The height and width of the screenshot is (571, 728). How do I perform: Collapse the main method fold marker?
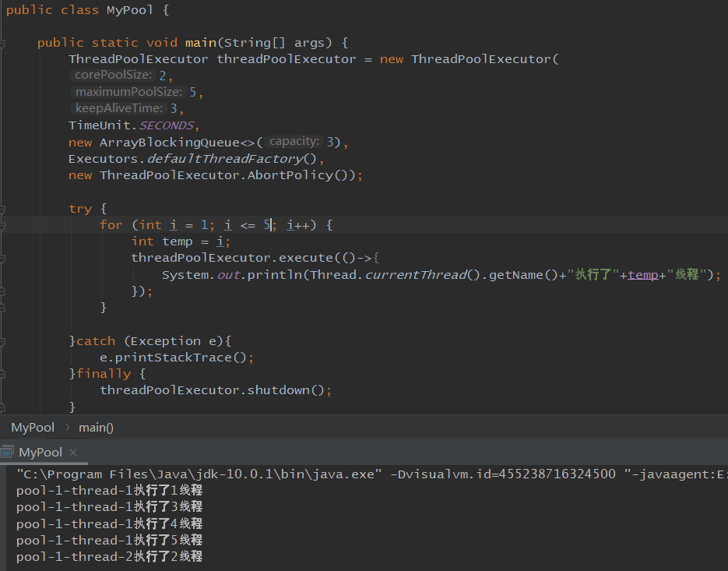[x=2, y=44]
